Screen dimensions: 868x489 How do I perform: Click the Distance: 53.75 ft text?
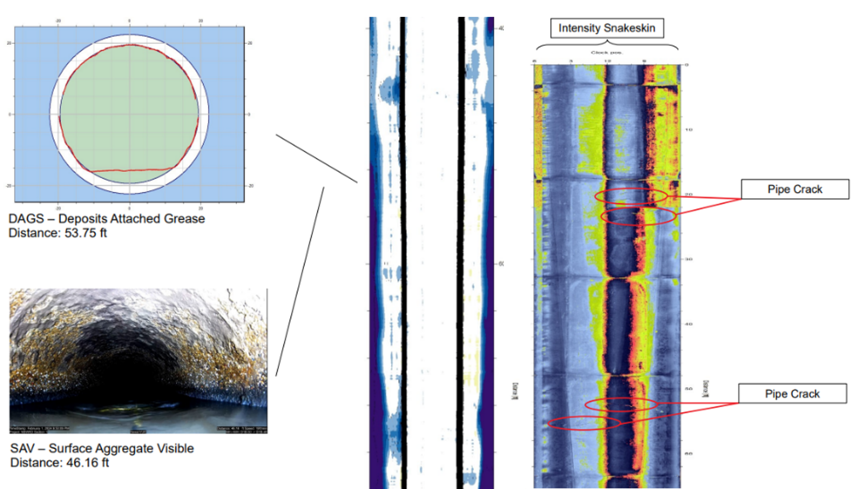(x=58, y=233)
